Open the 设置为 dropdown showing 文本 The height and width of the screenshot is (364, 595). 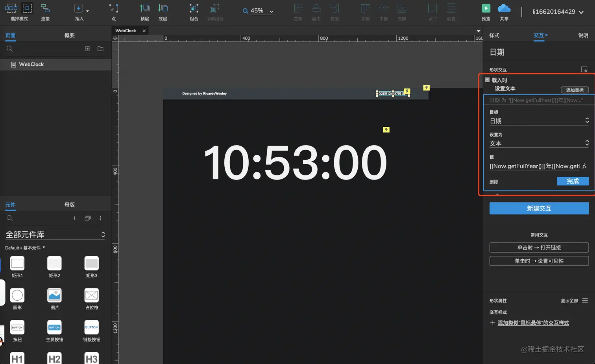click(539, 143)
